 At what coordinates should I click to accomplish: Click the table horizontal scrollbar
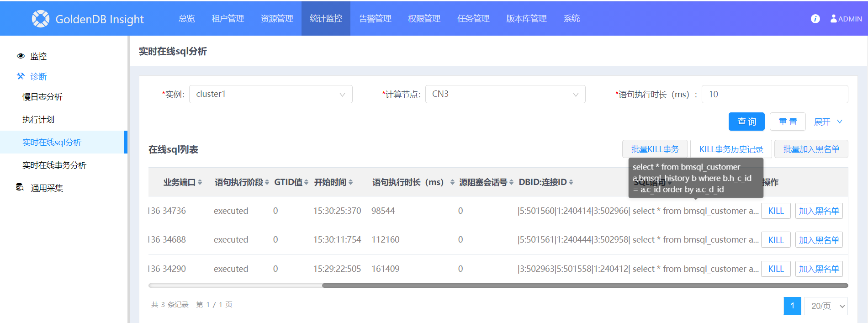(585, 286)
